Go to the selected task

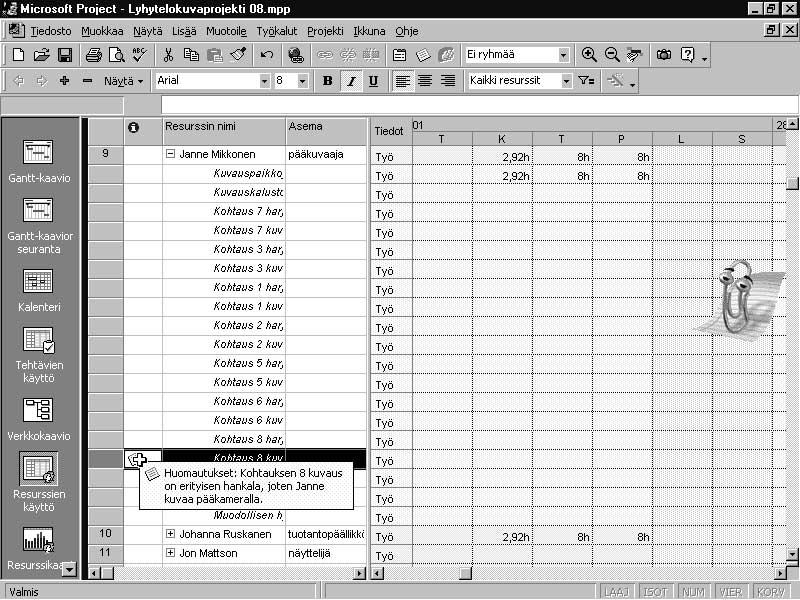[635, 55]
